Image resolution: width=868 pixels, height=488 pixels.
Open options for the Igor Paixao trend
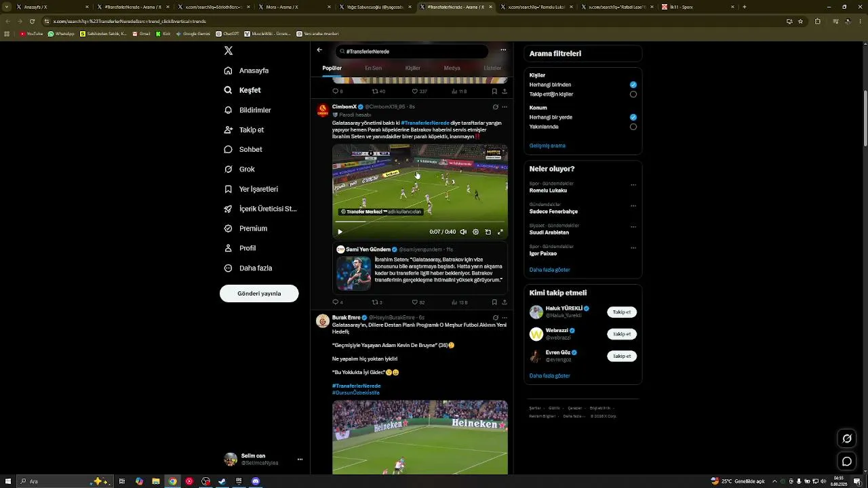(633, 248)
